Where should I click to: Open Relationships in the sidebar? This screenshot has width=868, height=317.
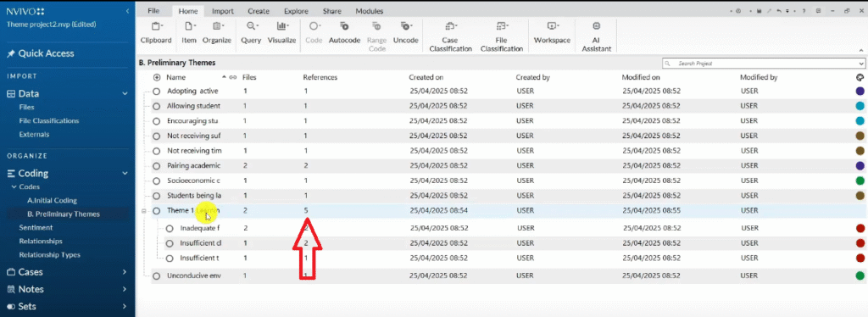point(41,242)
